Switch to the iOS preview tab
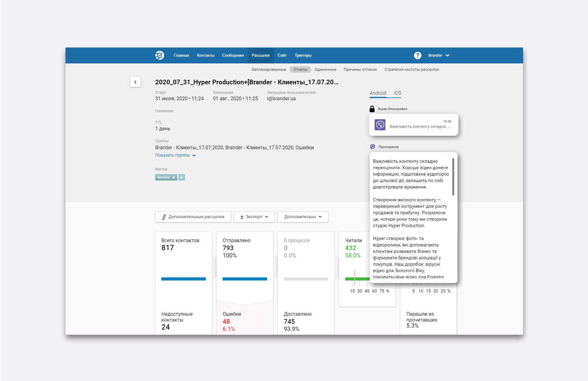The width and height of the screenshot is (588, 381). pyautogui.click(x=397, y=93)
